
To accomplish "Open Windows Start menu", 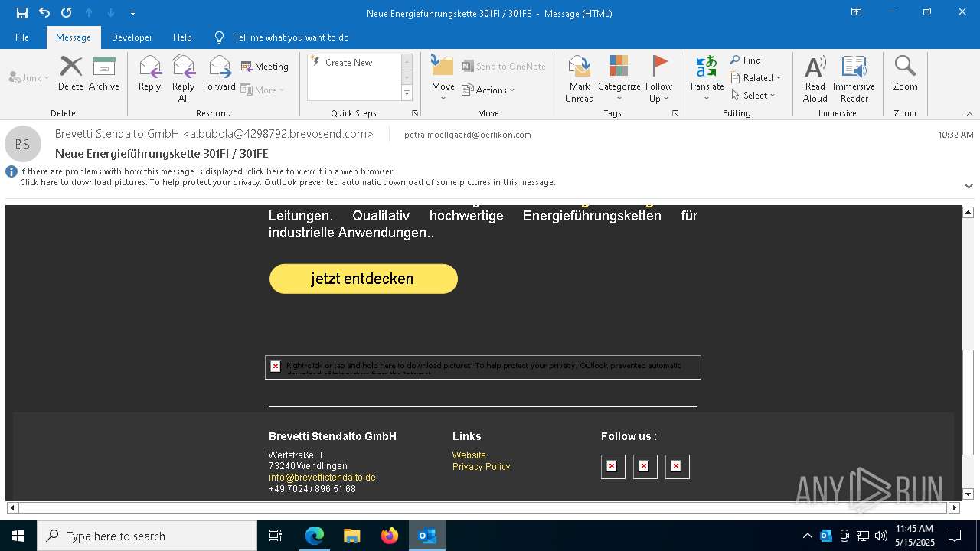I will coord(18,536).
